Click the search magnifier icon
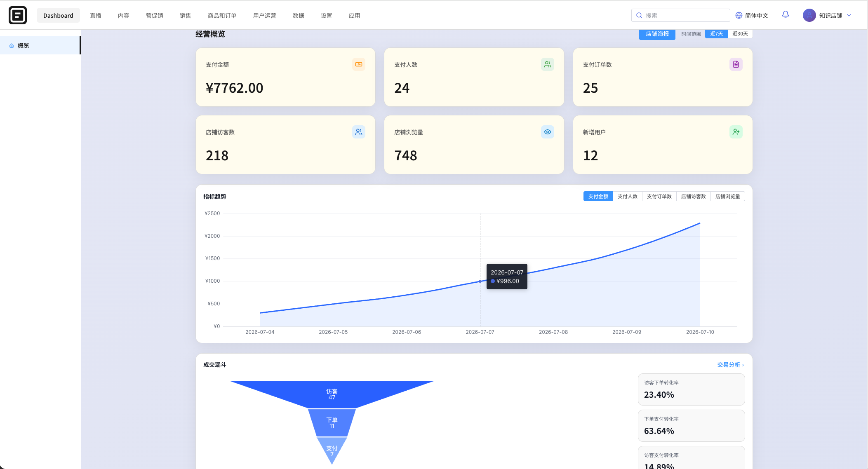This screenshot has width=868, height=469. (639, 15)
